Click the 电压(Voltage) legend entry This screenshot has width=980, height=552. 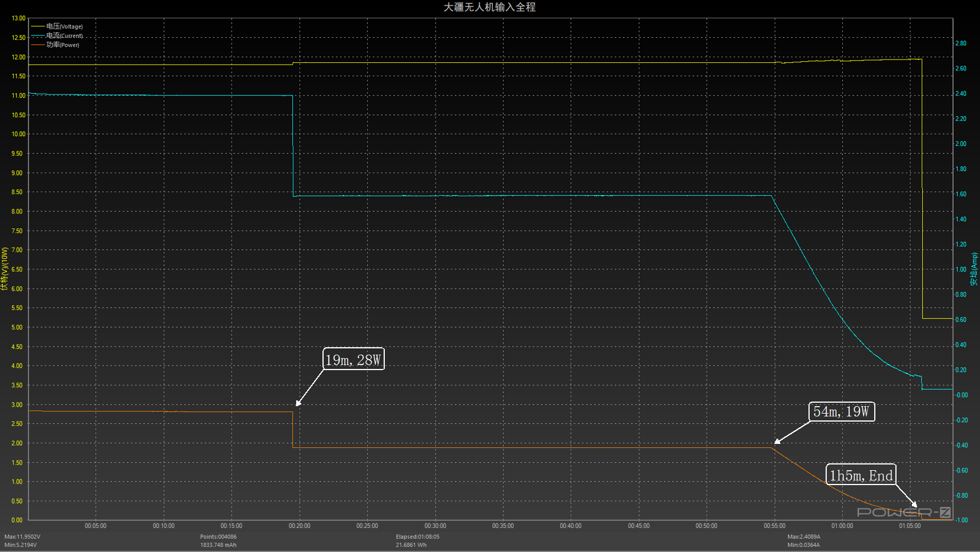pos(57,26)
